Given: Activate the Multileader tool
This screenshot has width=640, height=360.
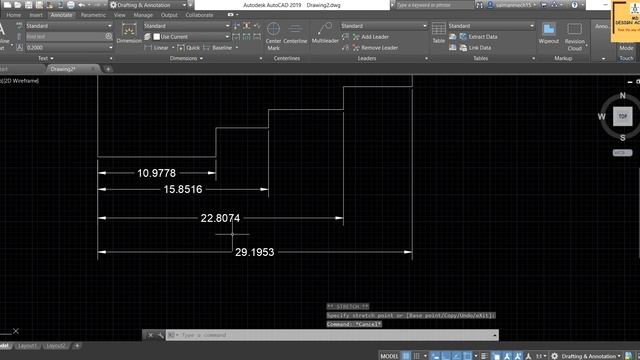Looking at the screenshot, I should click(325, 33).
